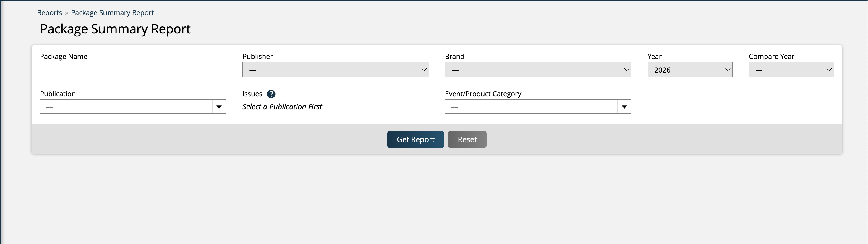Click the Issues help question mark icon

(271, 94)
